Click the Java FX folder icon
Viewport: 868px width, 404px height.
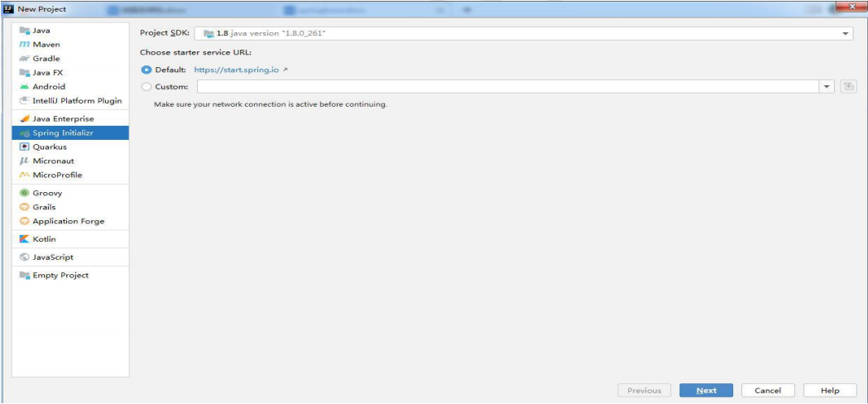pos(24,73)
